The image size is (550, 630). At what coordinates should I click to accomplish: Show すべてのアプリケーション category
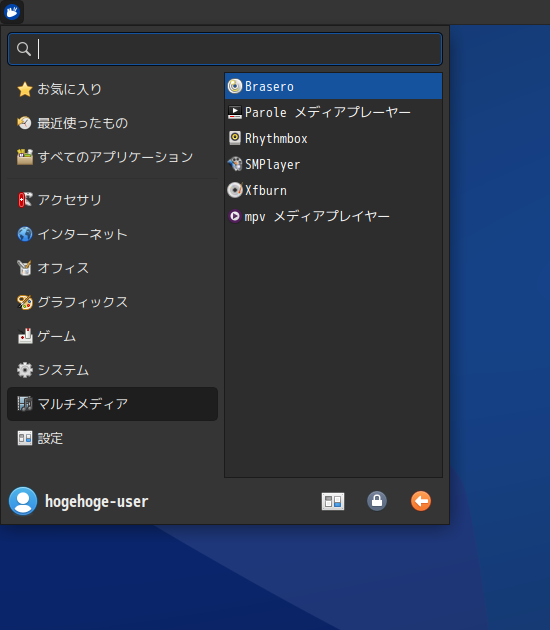coord(112,157)
